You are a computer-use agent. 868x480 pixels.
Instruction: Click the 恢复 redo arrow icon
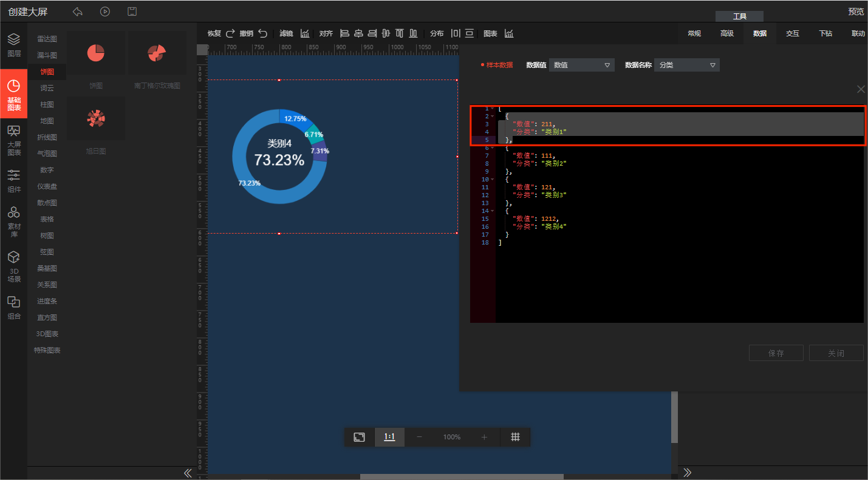[x=230, y=33]
